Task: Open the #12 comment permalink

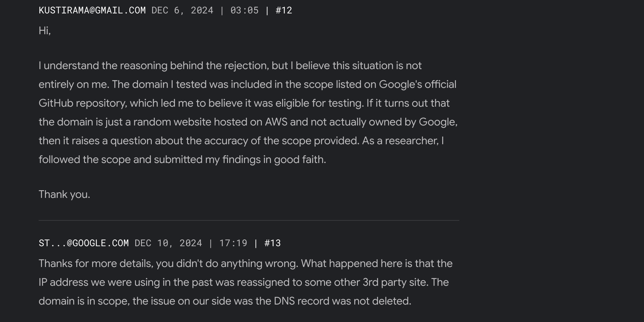Action: click(x=284, y=10)
